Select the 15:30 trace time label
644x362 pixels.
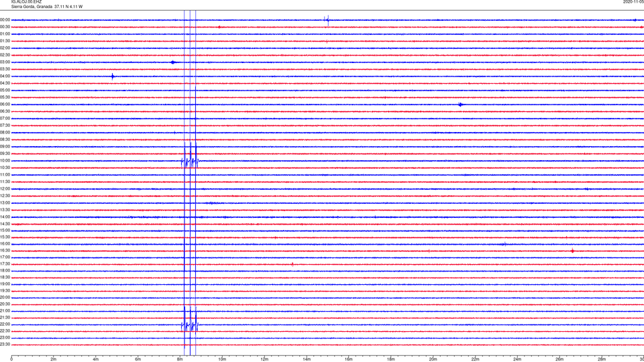pyautogui.click(x=5, y=237)
